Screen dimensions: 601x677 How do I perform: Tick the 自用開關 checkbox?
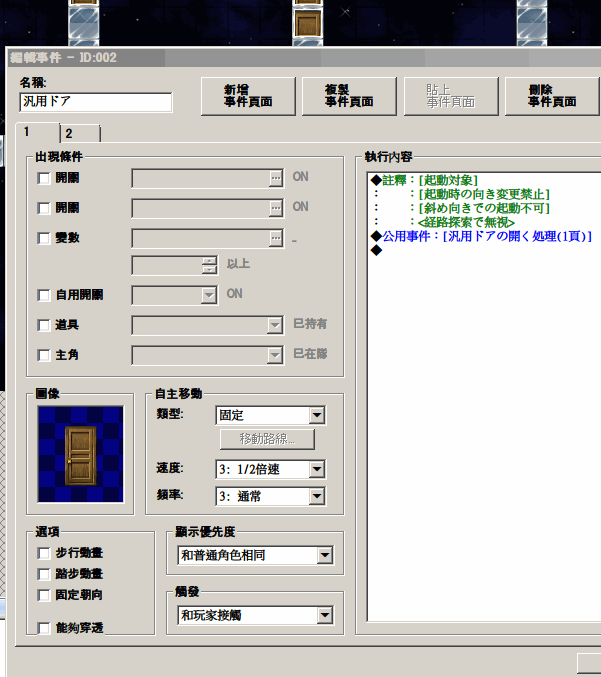click(x=44, y=295)
